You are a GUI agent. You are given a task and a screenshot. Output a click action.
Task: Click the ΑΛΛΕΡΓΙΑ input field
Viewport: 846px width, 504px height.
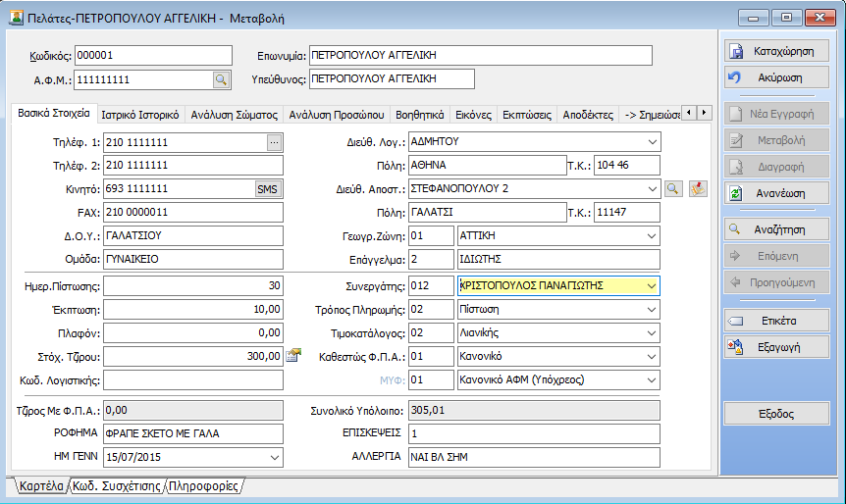click(x=534, y=458)
